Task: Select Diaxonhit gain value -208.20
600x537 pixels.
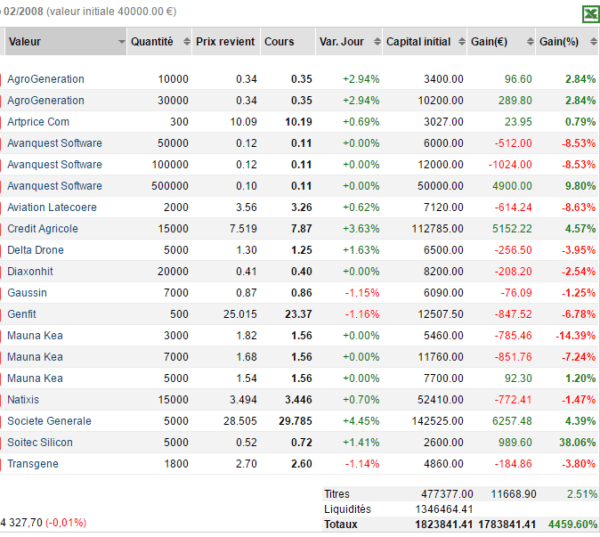Action: click(513, 272)
